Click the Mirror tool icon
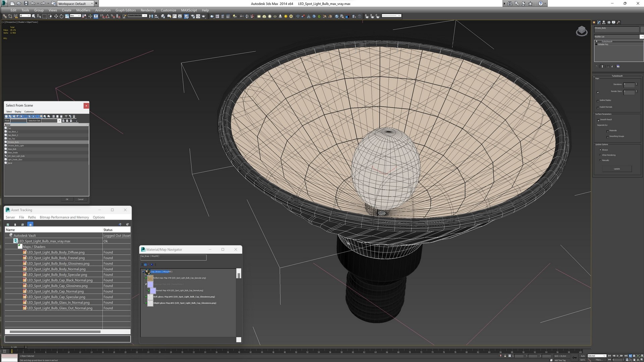This screenshot has width=644, height=362. pyautogui.click(x=151, y=16)
